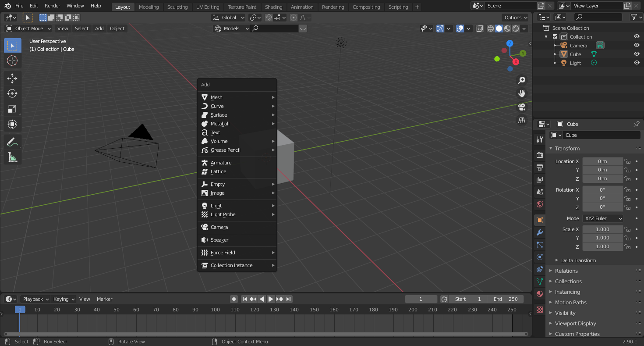Click the timeline frame marker at 1
This screenshot has width=644, height=346.
coord(20,310)
